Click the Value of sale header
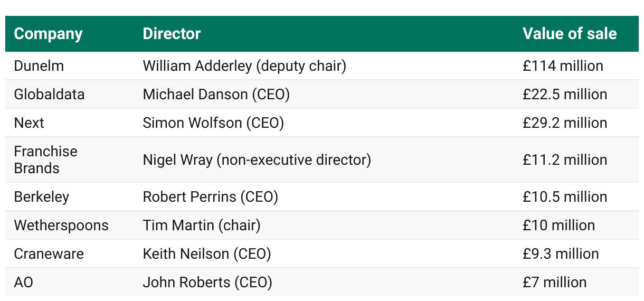This screenshot has width=644, height=301. pos(570,34)
